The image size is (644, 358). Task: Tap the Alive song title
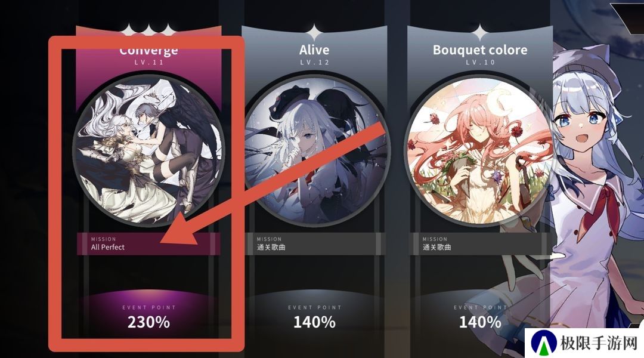click(314, 50)
